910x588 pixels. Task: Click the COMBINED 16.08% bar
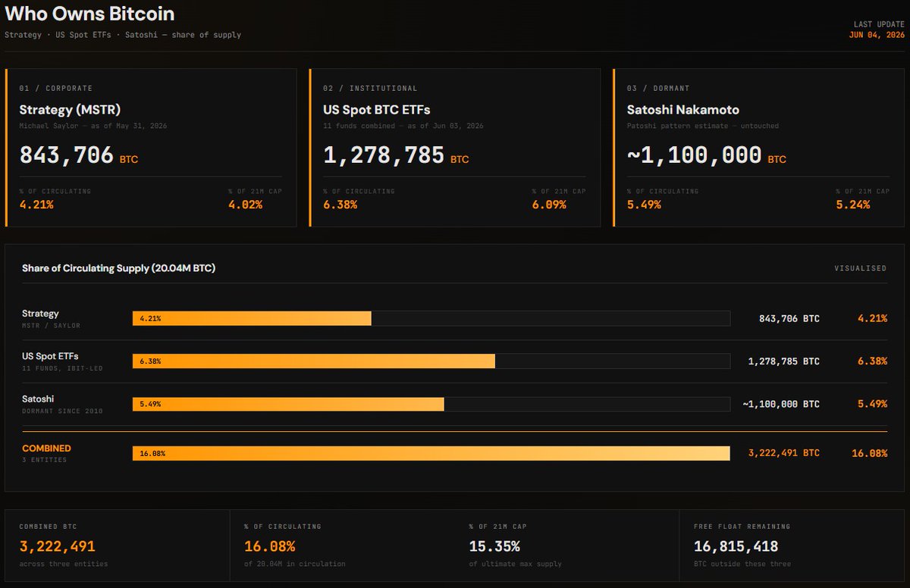point(431,453)
